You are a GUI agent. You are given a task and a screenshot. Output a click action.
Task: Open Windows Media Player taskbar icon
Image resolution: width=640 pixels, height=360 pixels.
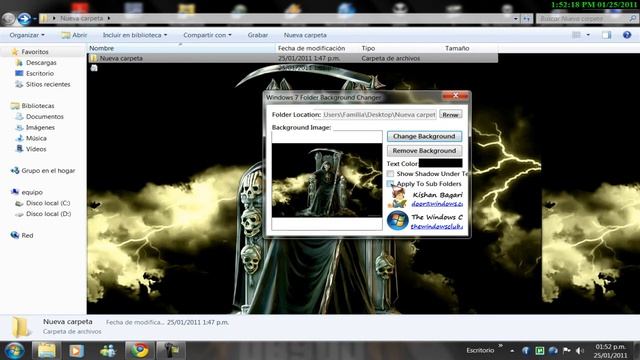[x=76, y=351]
